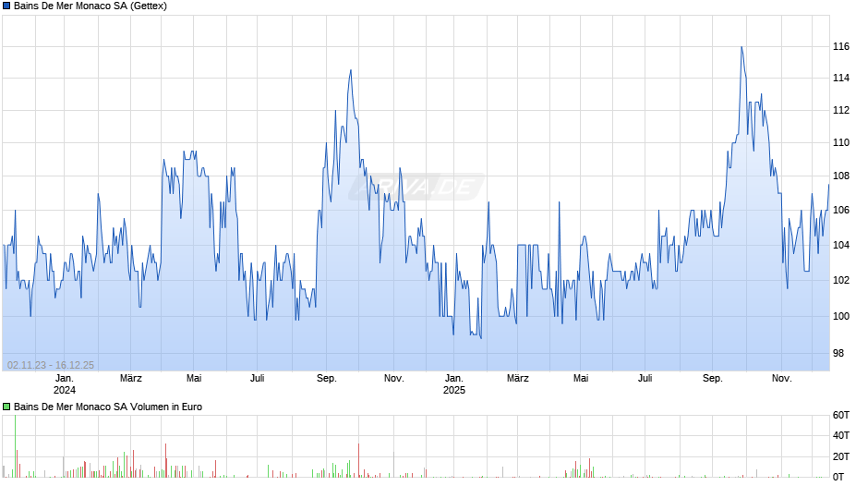Click the date range '02.11.23 - 16.12.25'
Viewport: 868px width, 486px height.
pos(51,365)
